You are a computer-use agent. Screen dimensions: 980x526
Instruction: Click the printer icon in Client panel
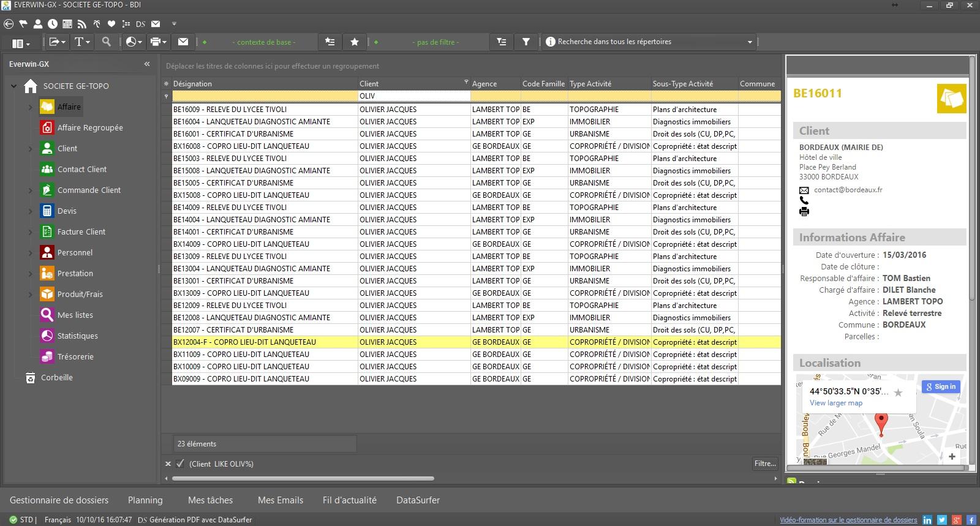point(804,212)
